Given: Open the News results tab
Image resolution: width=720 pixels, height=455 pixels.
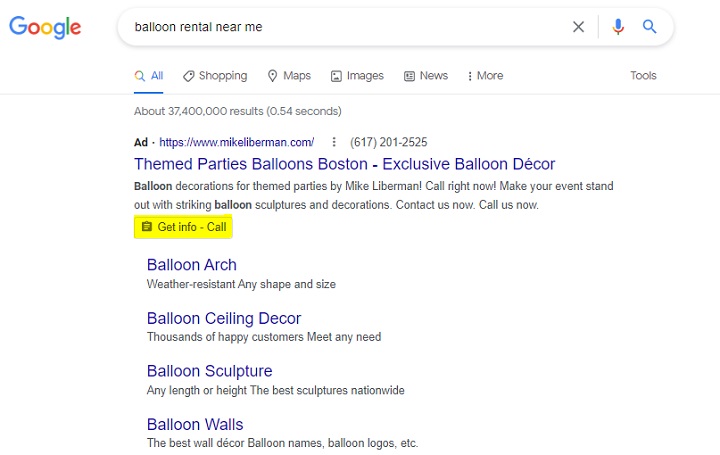Looking at the screenshot, I should tap(426, 76).
